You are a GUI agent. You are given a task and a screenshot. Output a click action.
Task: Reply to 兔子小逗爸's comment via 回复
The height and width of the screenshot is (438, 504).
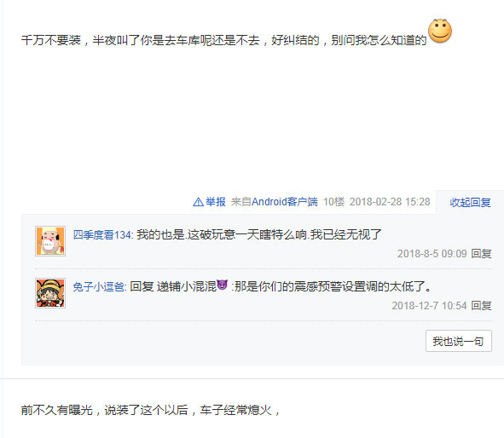[481, 306]
